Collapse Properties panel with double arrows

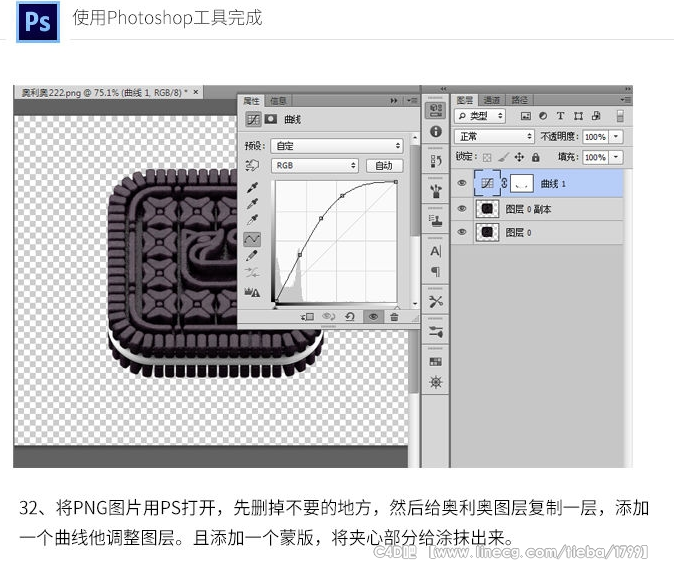click(x=394, y=101)
